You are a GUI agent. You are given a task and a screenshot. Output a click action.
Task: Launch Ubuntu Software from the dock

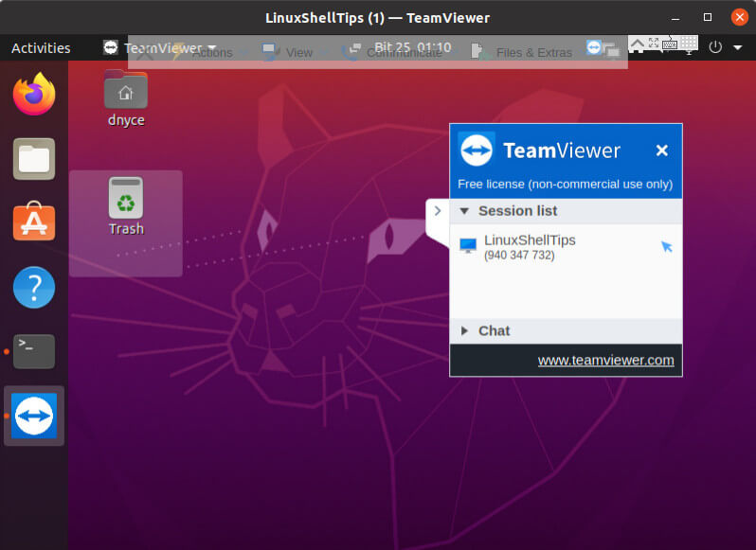(x=34, y=222)
